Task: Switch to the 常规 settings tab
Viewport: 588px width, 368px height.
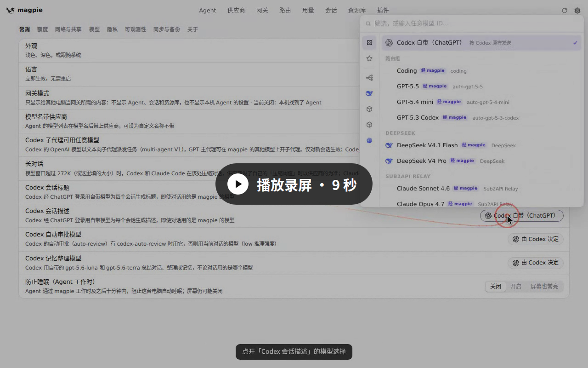Action: tap(24, 29)
